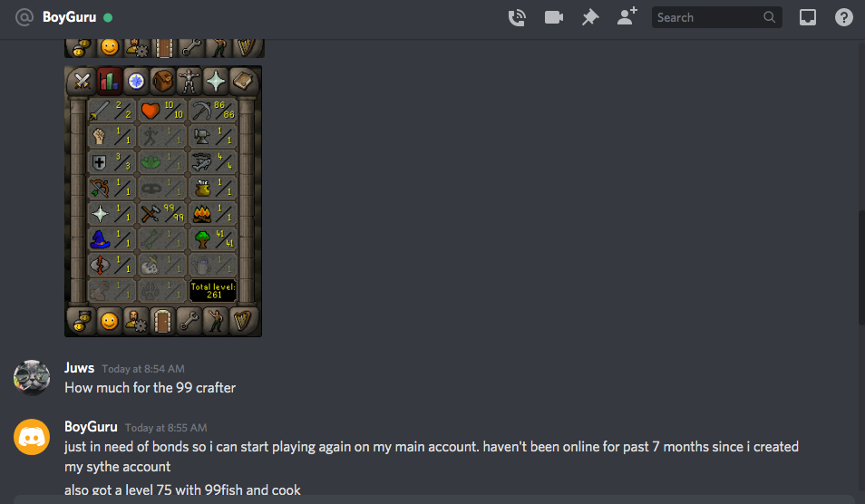Image resolution: width=865 pixels, height=504 pixels.
Task: Click the search messages field
Action: [x=716, y=17]
